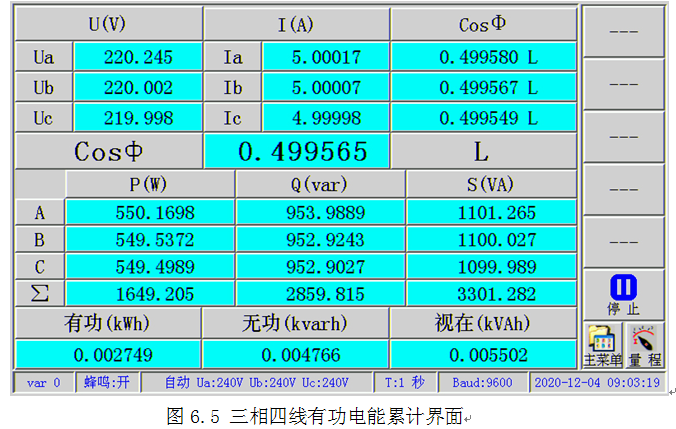Click the 自动 Ua:240V range status entry
The height and width of the screenshot is (429, 676).
tap(257, 382)
